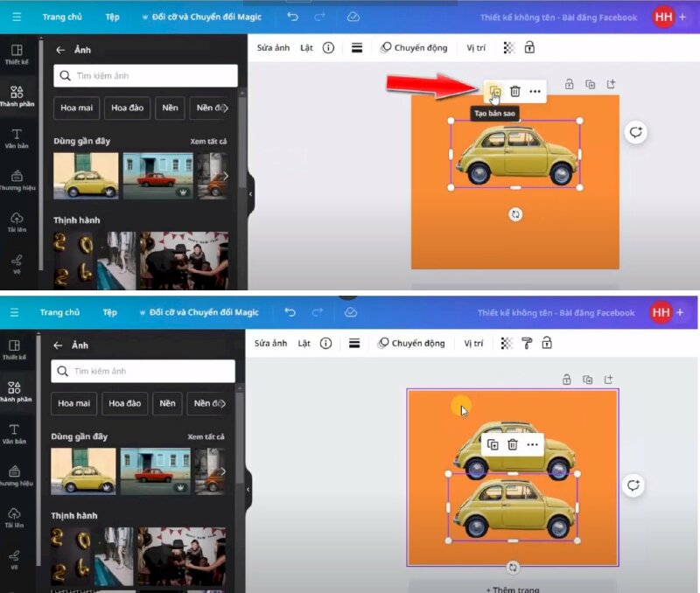
Task: Select the Văn bản text tool in the lower editor
Action: (15, 434)
